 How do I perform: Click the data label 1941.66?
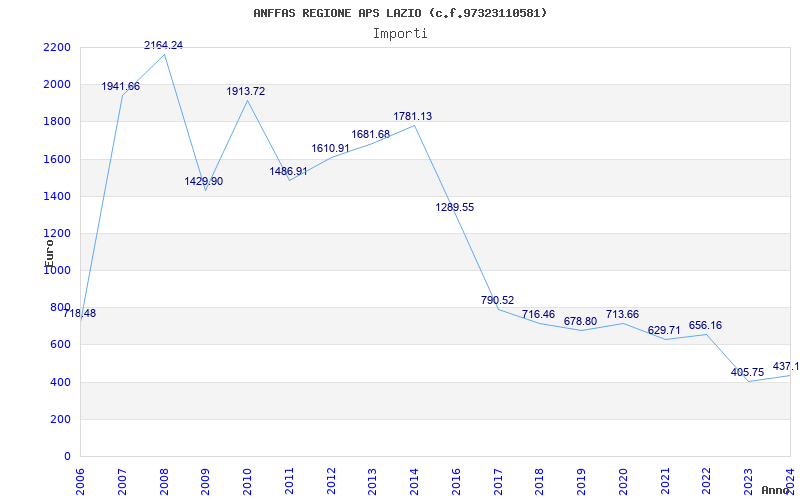pos(120,86)
